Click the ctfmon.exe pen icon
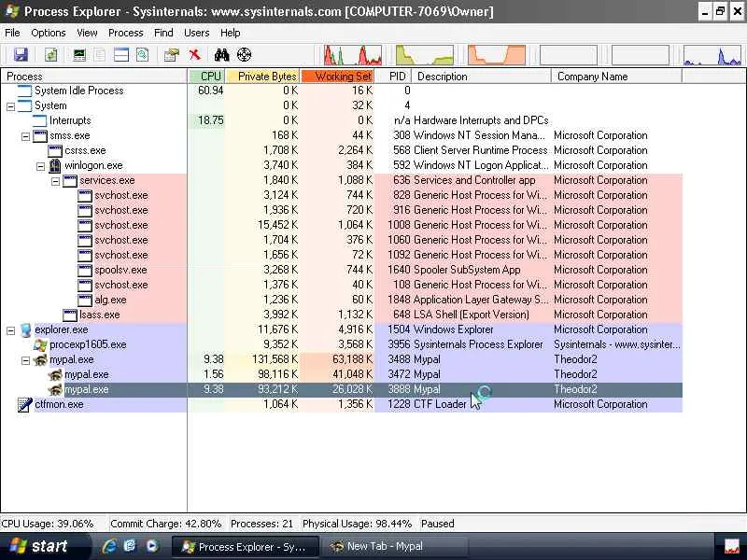This screenshot has width=747, height=560. coord(25,404)
